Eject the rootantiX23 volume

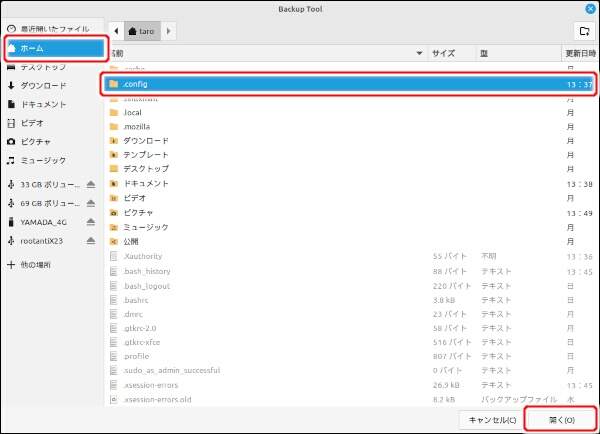click(91, 240)
